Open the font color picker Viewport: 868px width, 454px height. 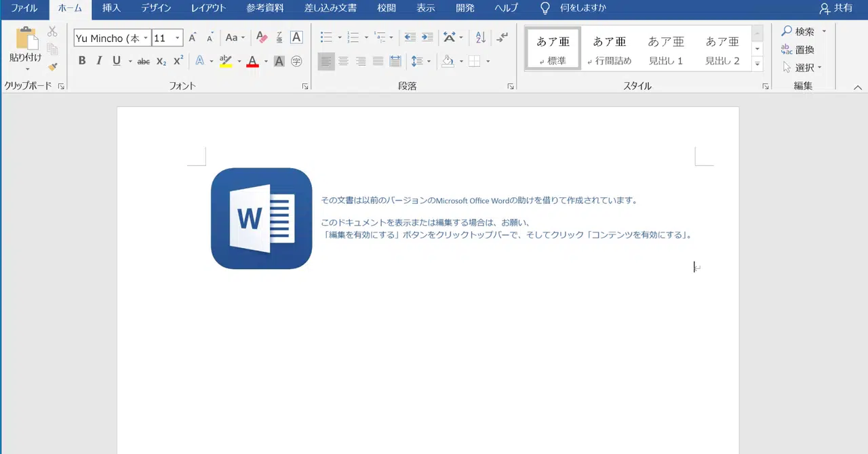click(252, 61)
